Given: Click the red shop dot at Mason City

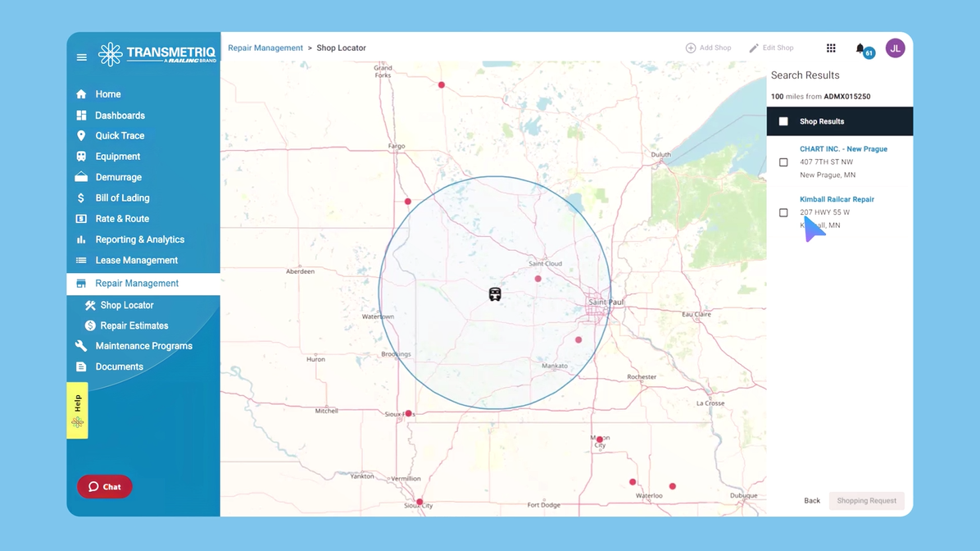Looking at the screenshot, I should point(599,439).
